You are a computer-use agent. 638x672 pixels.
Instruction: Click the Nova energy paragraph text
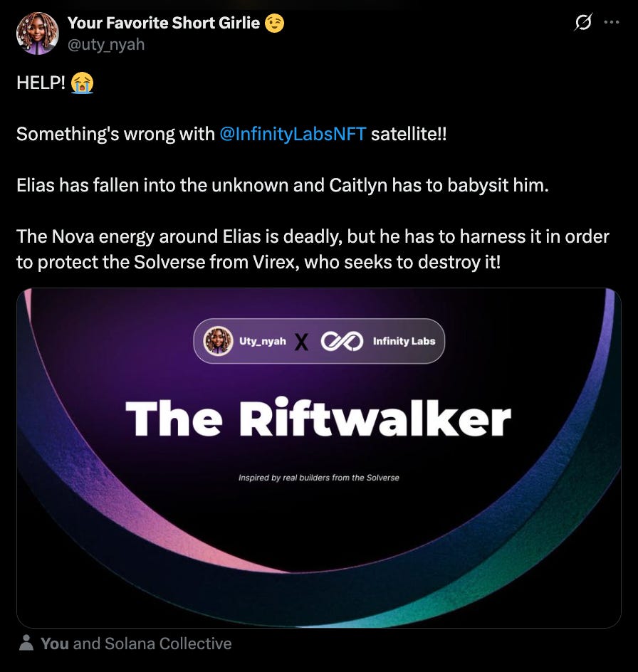313,249
